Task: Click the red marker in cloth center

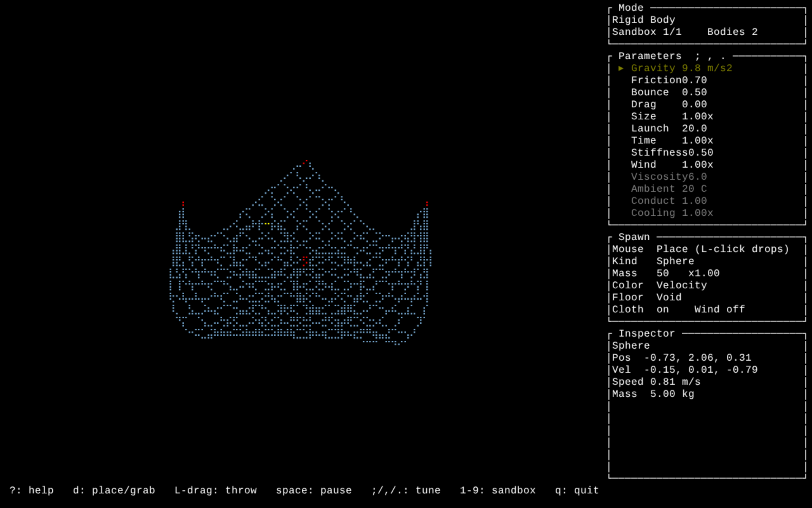Action: [305, 261]
